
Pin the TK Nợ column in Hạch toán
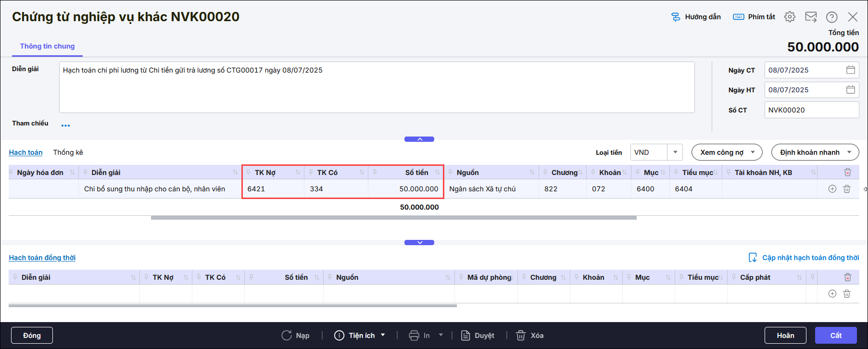(248, 172)
